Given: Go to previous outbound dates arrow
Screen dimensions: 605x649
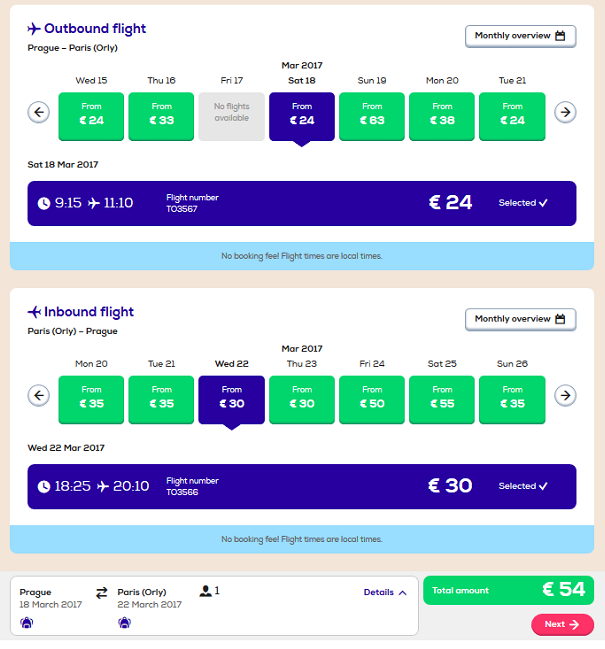Looking at the screenshot, I should 39,112.
